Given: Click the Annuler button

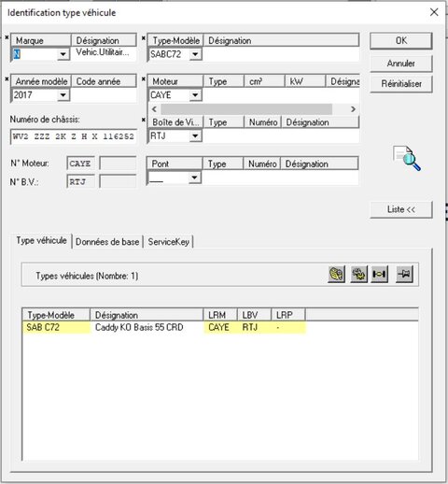Looking at the screenshot, I should point(401,64).
